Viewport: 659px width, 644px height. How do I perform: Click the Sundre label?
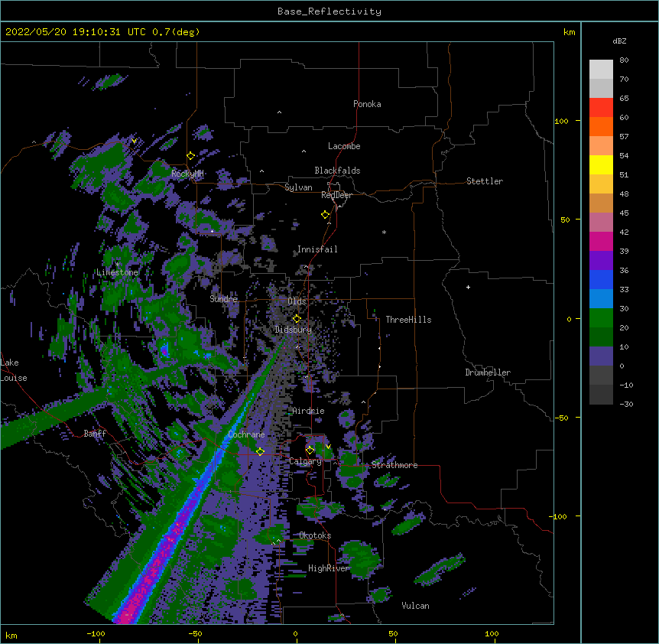pos(223,299)
